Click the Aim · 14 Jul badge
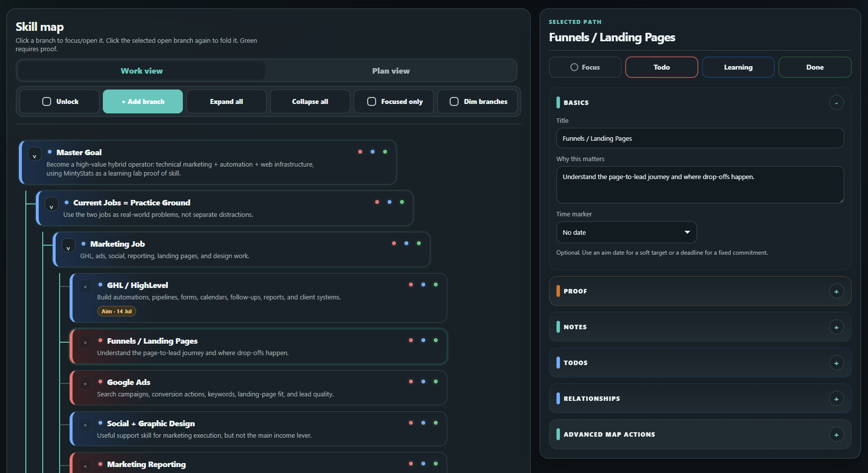 tap(117, 311)
